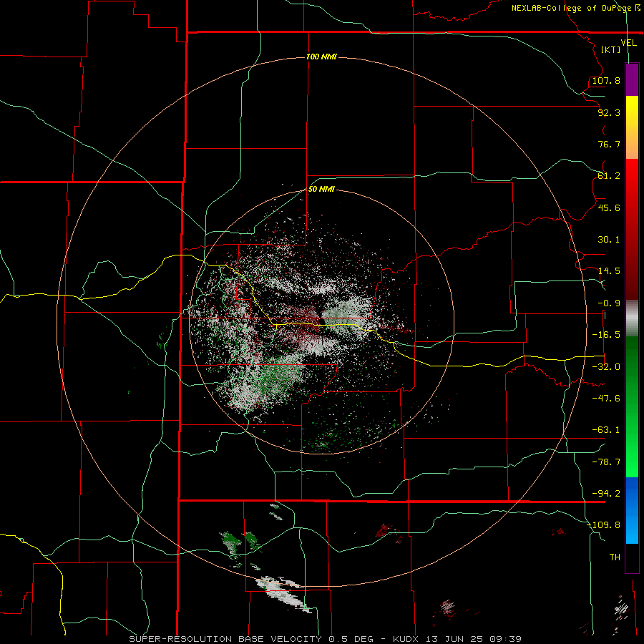Pick the blue segment of velocity color bar
This screenshot has width=644, height=644.
(x=632, y=510)
